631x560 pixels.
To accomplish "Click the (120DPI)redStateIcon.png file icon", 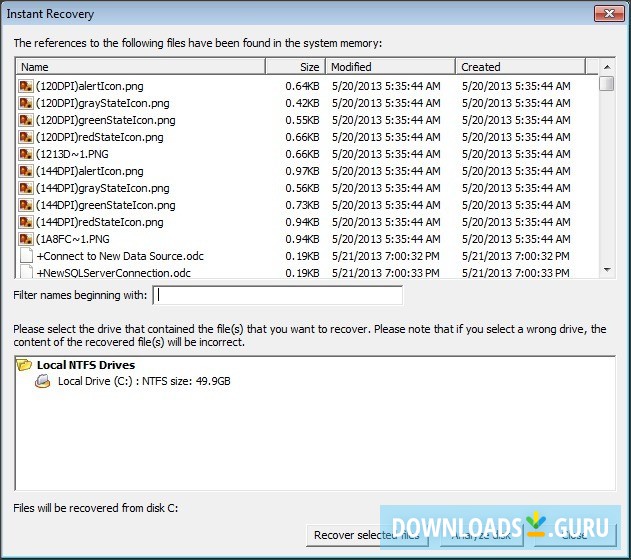I will [26, 137].
